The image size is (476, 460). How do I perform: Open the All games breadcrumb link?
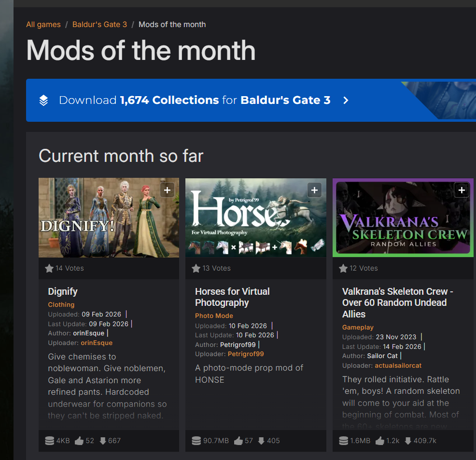point(43,25)
